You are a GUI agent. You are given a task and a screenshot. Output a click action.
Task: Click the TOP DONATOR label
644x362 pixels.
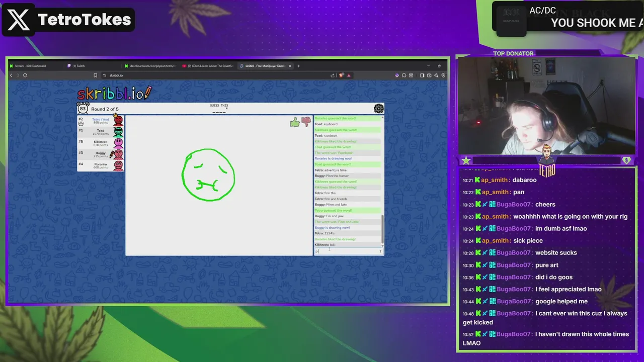point(513,53)
